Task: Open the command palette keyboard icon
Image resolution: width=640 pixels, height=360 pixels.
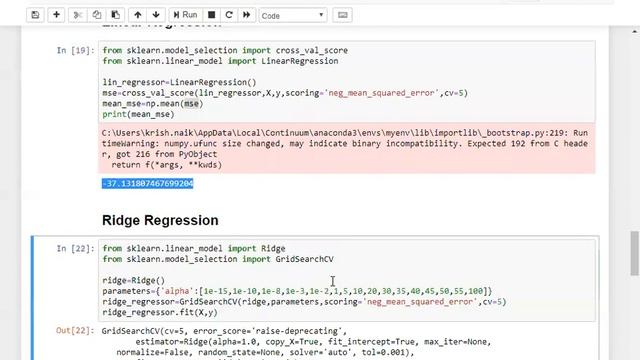Action: tap(342, 15)
